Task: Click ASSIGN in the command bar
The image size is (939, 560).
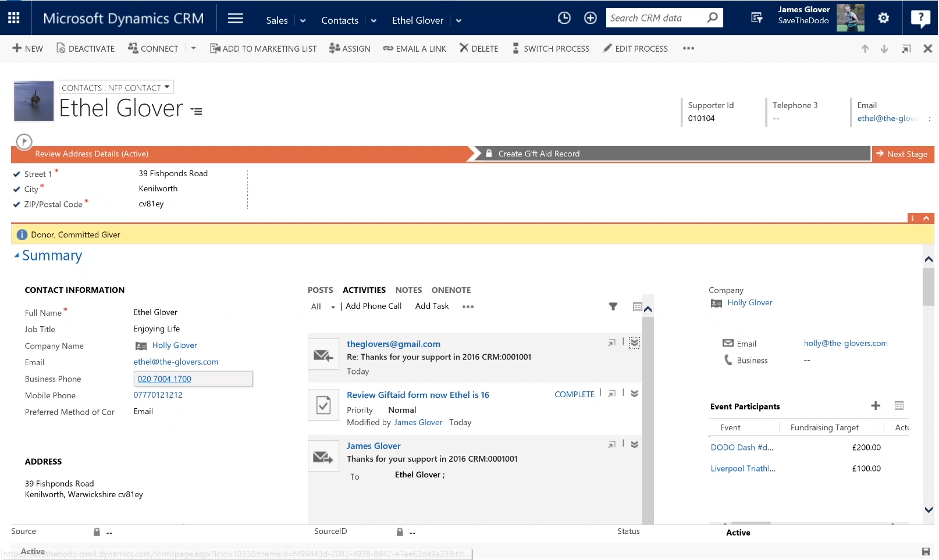Action: pyautogui.click(x=350, y=48)
